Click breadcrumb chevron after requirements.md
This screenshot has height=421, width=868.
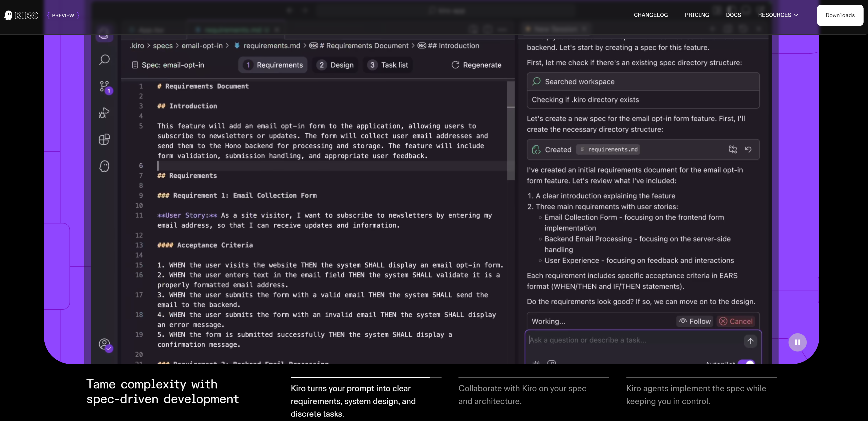click(305, 46)
